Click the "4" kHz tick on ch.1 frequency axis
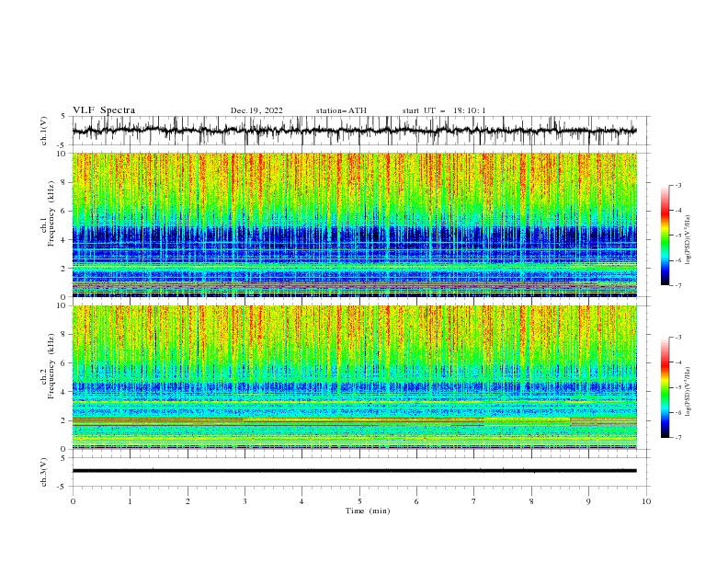The image size is (728, 563). coord(64,240)
